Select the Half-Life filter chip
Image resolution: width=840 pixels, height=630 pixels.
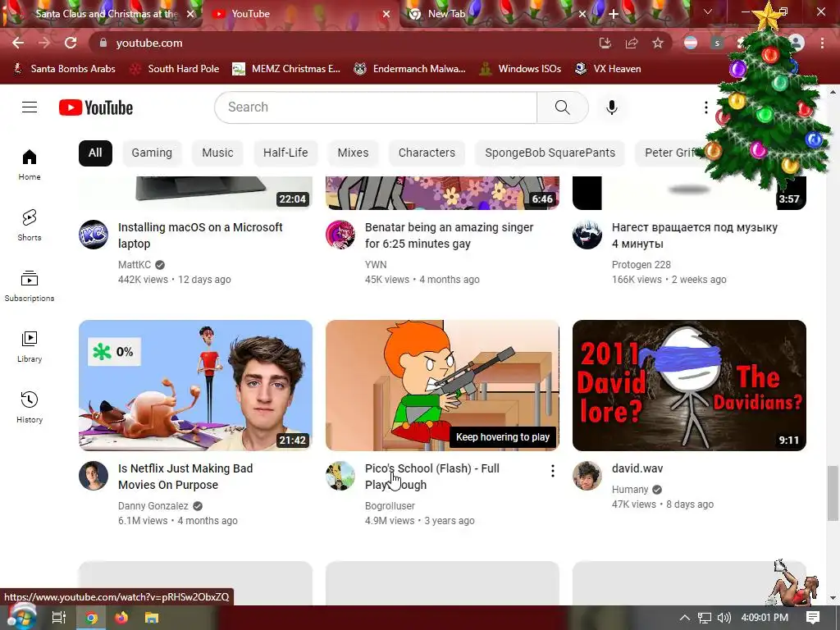tap(285, 153)
